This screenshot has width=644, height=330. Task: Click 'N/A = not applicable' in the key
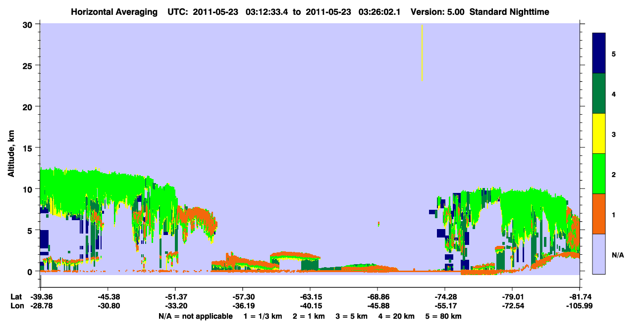(x=195, y=316)
